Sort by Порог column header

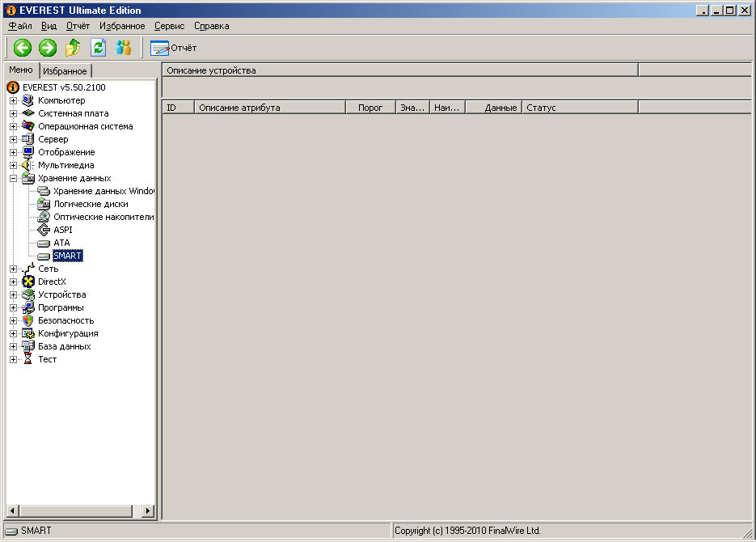pos(370,108)
